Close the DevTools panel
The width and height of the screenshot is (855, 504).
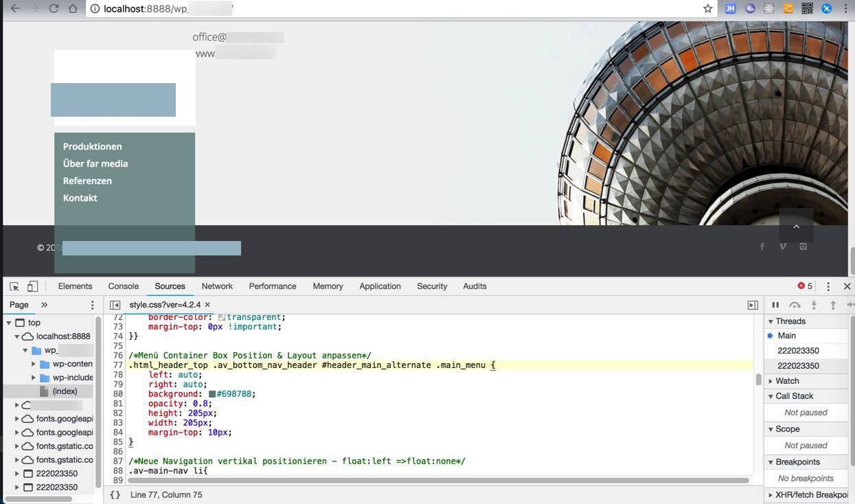coord(847,286)
